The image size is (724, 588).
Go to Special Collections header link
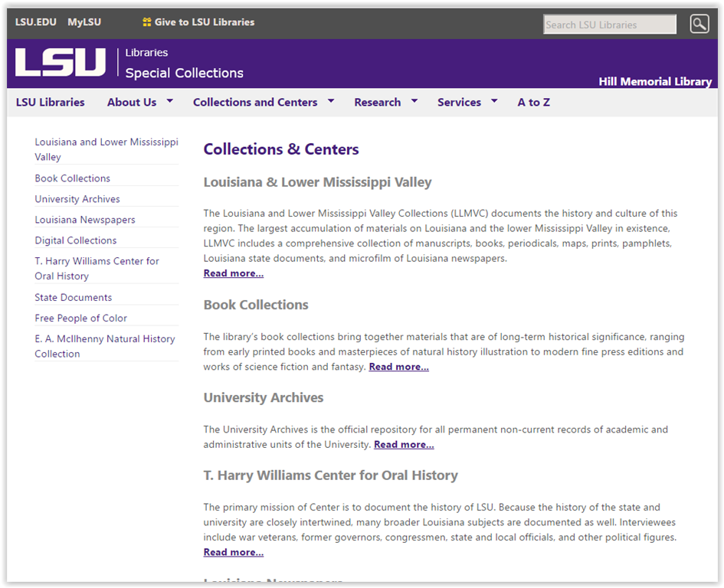tap(184, 73)
